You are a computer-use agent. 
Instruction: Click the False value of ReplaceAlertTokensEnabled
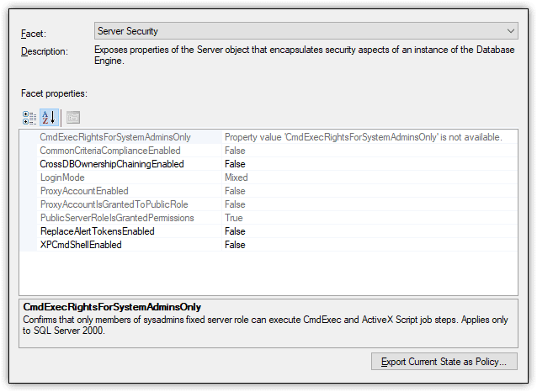[x=235, y=231]
